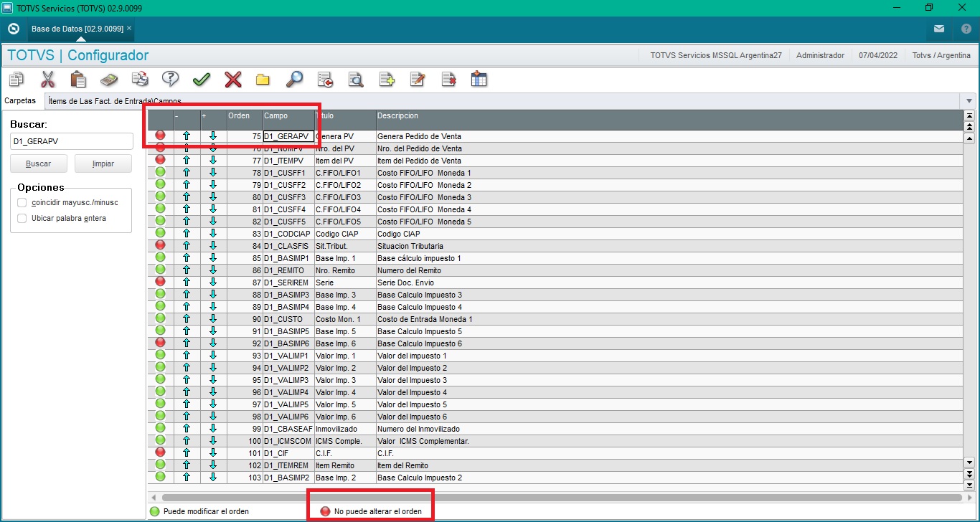
Task: Click the horizontal scrollbar right arrow
Action: pos(970,497)
